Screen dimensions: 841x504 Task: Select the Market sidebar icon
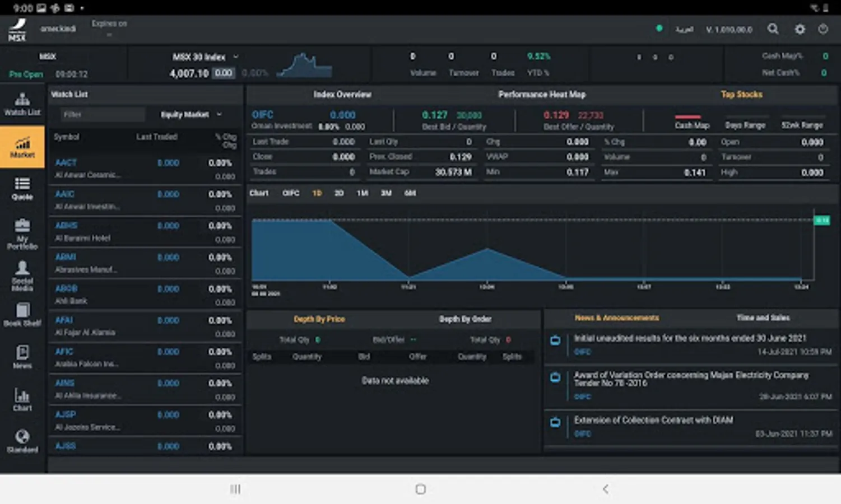[22, 147]
